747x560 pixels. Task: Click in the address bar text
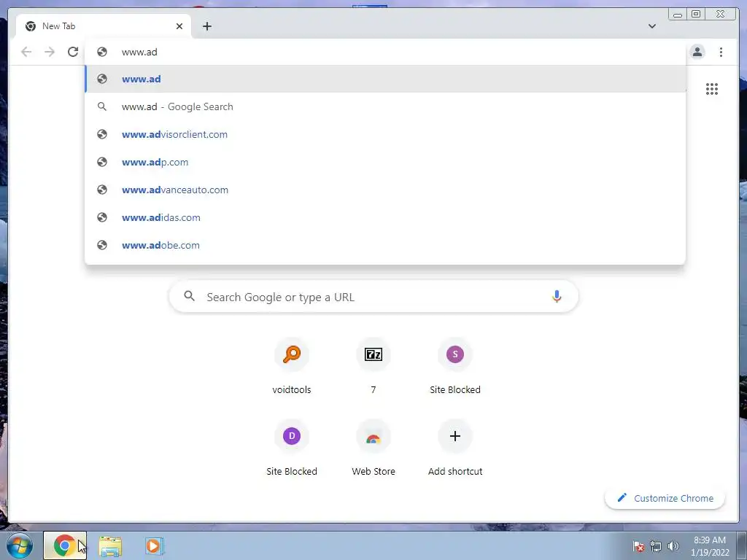coord(139,52)
